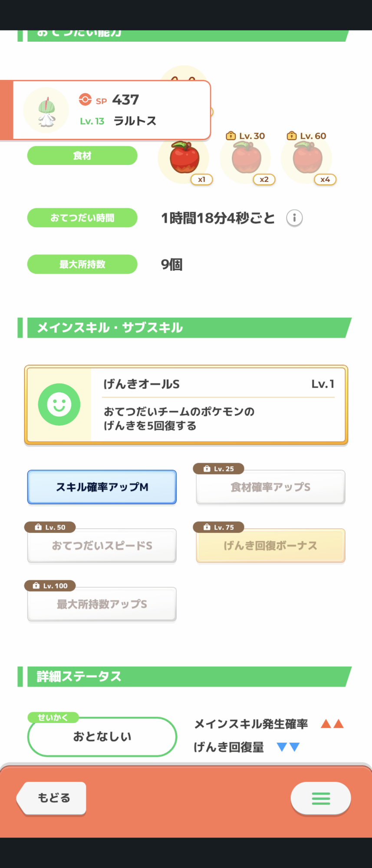Select the locked 最大所持数アップS sub skill
Image resolution: width=372 pixels, height=868 pixels.
tap(102, 604)
